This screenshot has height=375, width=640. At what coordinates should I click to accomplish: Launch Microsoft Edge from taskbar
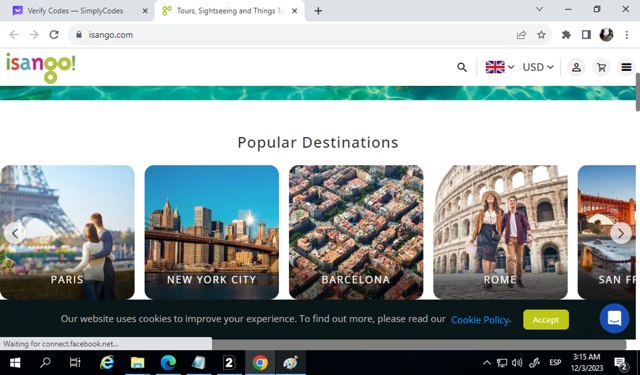coord(168,362)
